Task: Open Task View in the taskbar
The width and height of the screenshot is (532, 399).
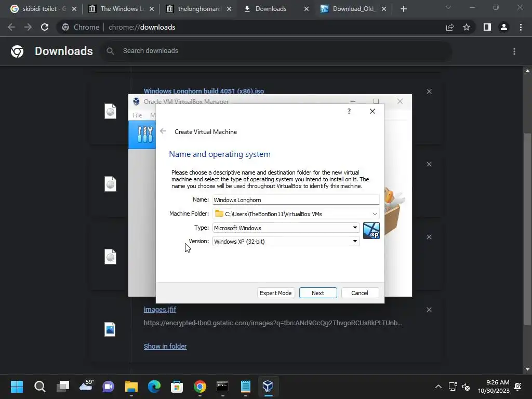Action: click(x=63, y=387)
